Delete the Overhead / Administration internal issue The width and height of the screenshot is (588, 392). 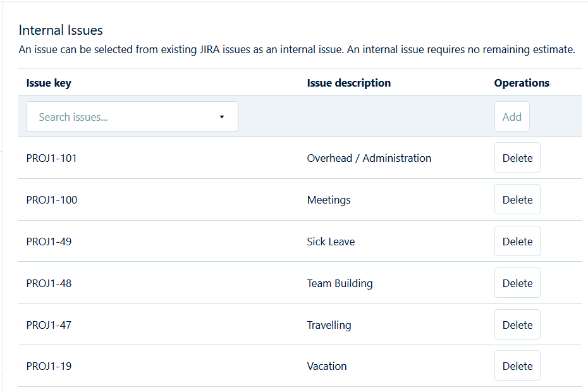pyautogui.click(x=517, y=158)
